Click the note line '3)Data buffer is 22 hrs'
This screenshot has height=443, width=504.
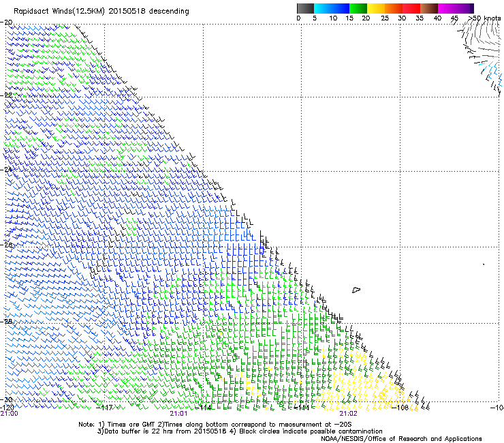240,431
